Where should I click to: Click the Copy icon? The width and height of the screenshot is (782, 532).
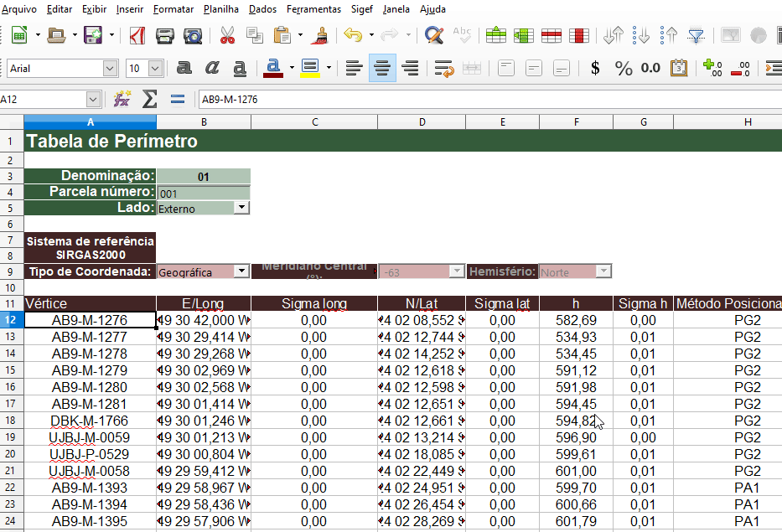(x=255, y=35)
